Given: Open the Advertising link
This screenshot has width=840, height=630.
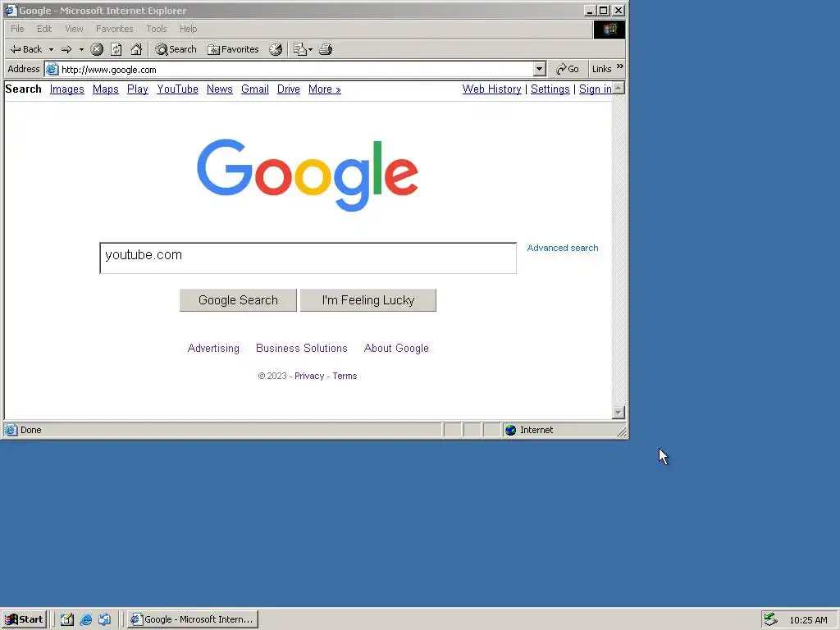Looking at the screenshot, I should pos(213,348).
